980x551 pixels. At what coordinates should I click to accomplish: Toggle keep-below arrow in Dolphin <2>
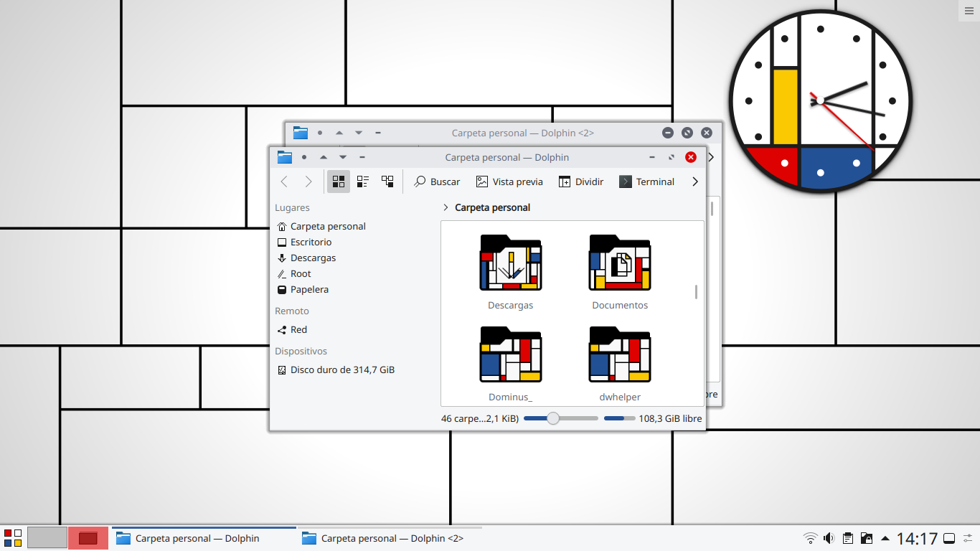coord(359,133)
